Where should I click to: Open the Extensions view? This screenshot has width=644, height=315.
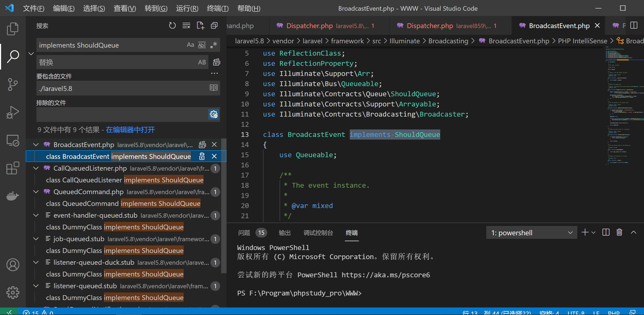[x=13, y=168]
